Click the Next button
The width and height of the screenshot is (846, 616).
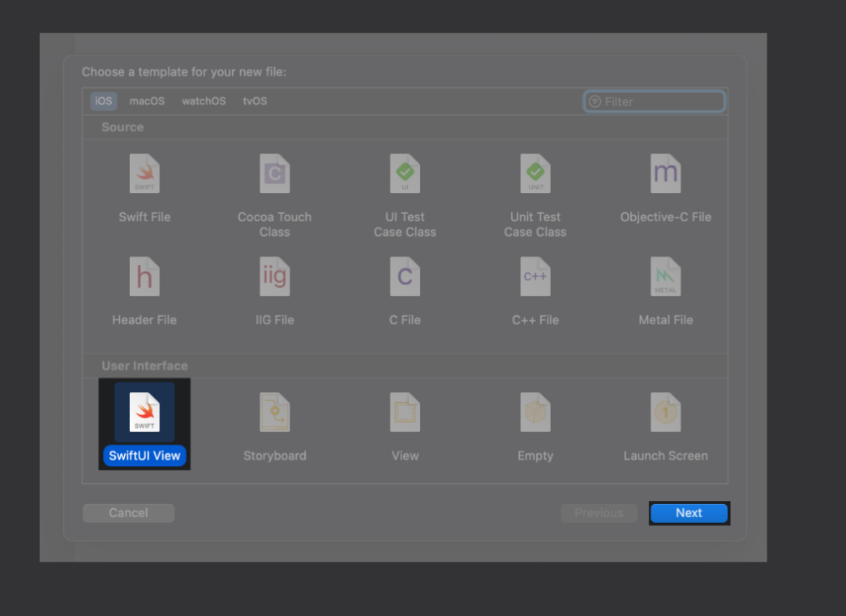pos(689,513)
